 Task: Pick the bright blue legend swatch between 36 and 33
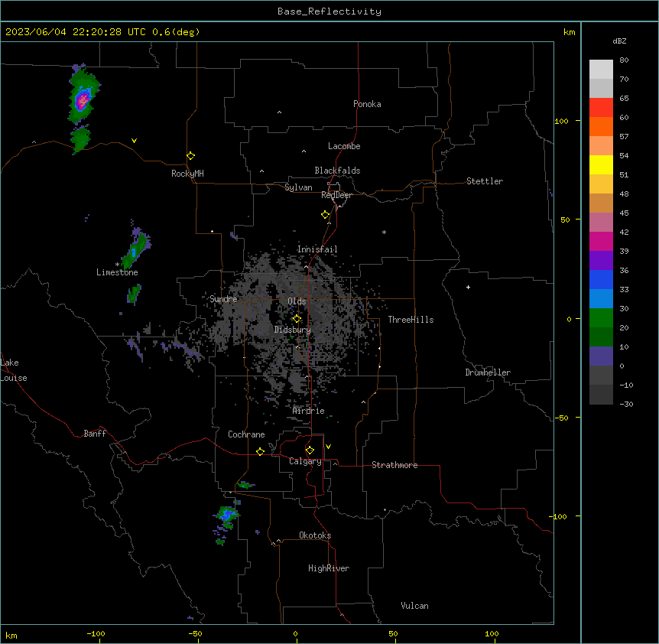click(x=601, y=279)
